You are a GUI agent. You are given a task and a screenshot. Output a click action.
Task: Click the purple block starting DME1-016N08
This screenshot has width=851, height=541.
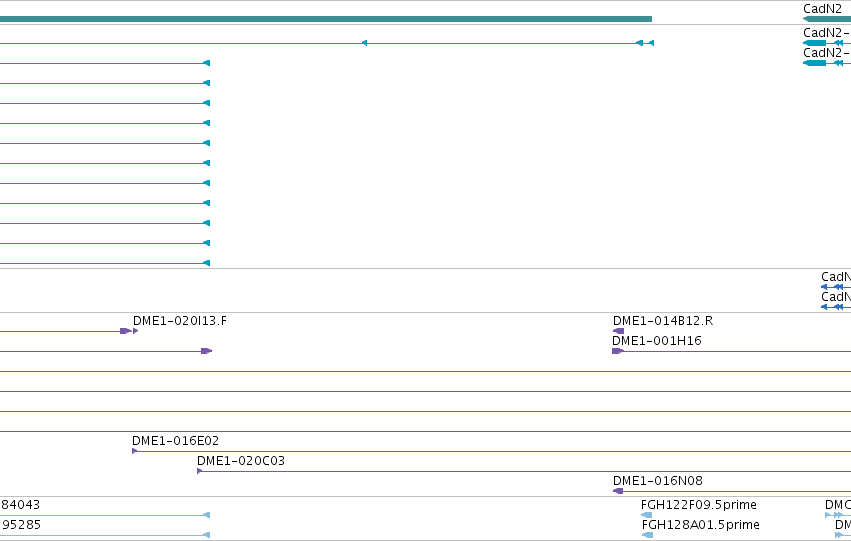click(x=618, y=491)
